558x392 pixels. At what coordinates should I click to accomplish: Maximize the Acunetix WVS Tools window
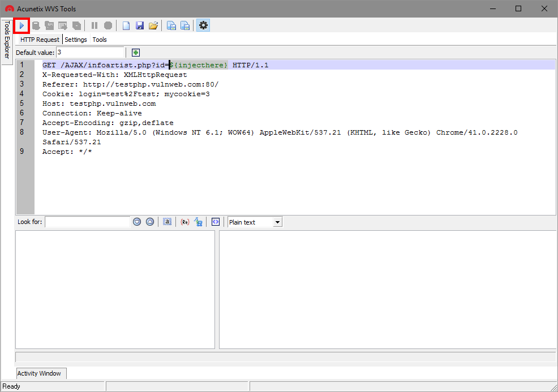(518, 8)
